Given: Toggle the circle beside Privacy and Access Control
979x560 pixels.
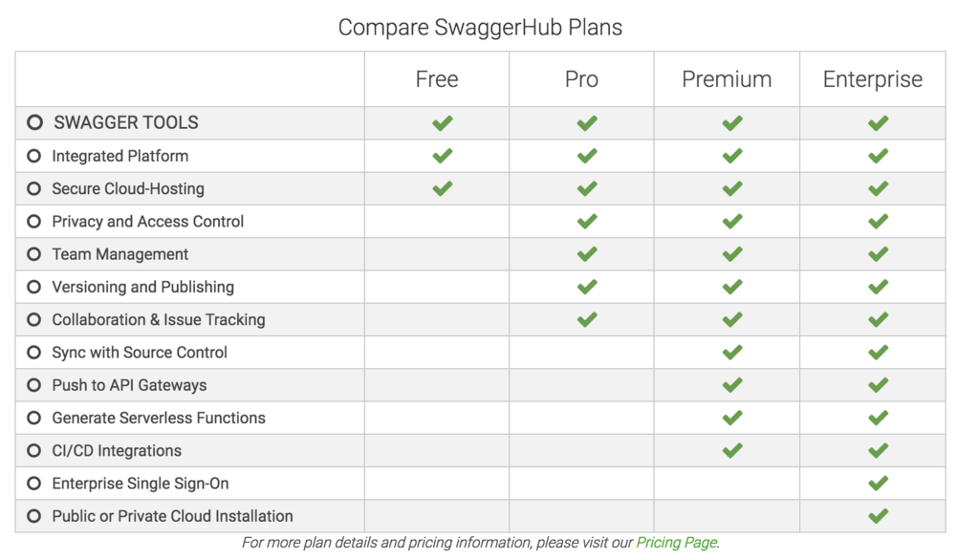Looking at the screenshot, I should tap(33, 222).
